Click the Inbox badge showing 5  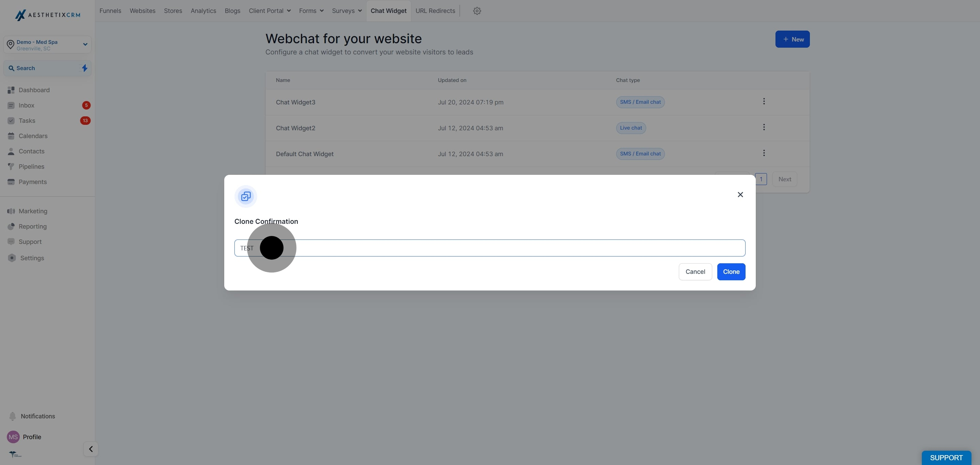(x=86, y=105)
